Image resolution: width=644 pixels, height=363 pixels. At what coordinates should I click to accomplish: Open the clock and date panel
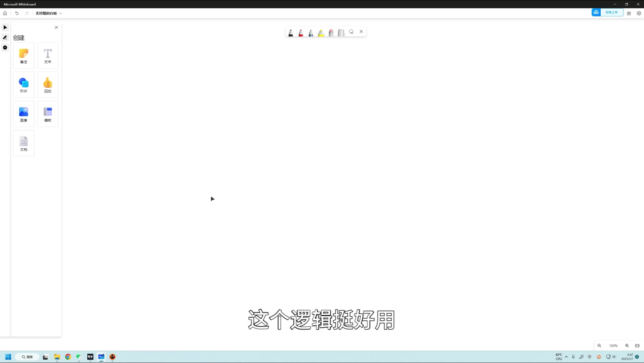click(627, 357)
